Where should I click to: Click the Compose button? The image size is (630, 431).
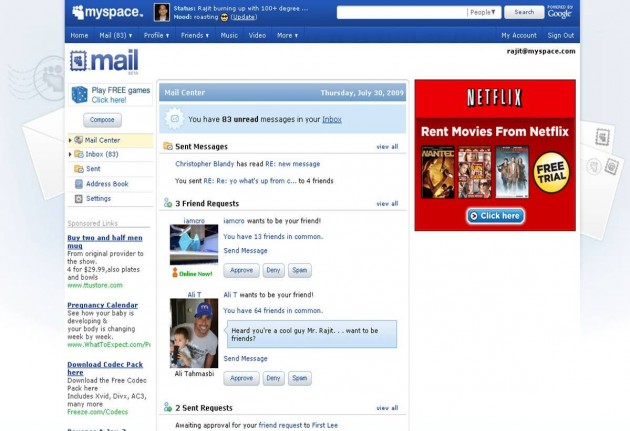(102, 120)
